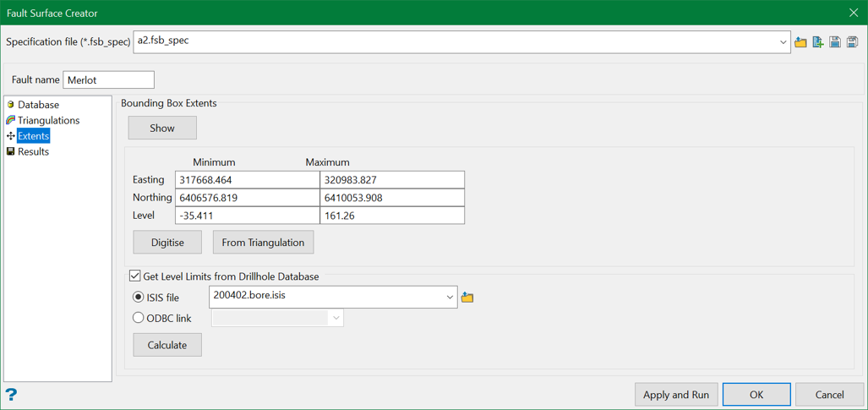Click the Fault name text field
The width and height of the screenshot is (868, 410).
(x=108, y=80)
